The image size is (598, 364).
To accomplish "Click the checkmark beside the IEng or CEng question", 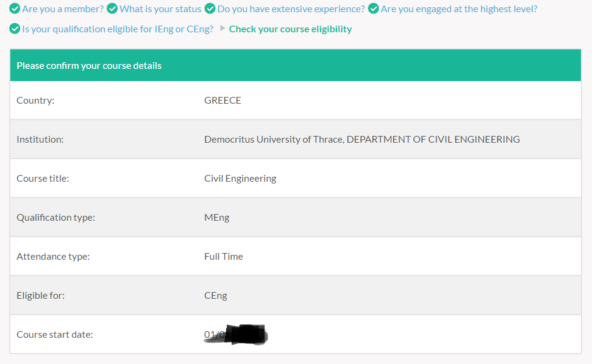I will tap(15, 29).
